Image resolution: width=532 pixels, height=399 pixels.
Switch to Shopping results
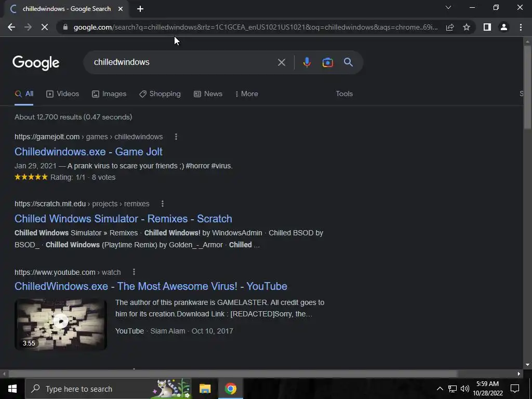(160, 94)
